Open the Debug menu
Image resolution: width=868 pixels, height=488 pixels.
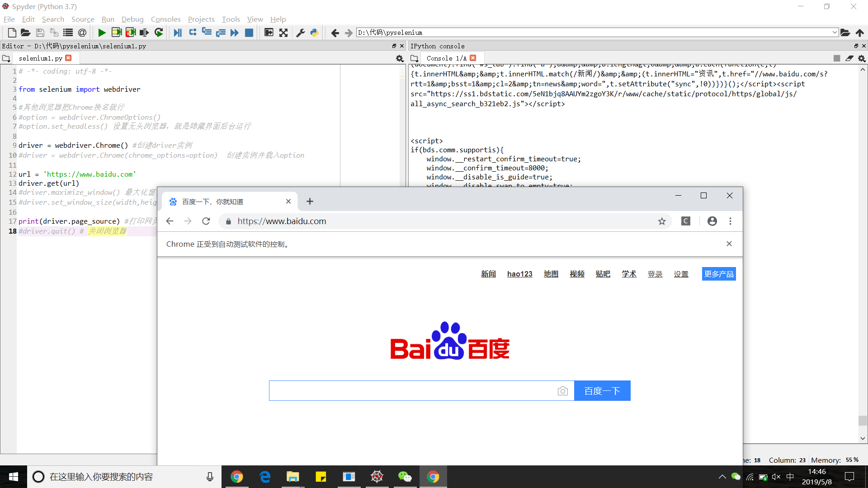132,19
